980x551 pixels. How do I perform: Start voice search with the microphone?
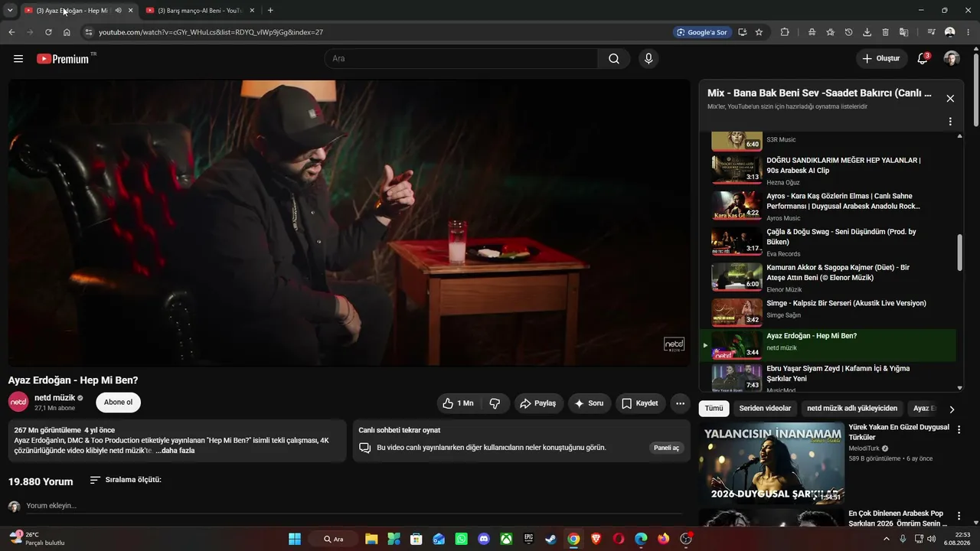(x=648, y=59)
